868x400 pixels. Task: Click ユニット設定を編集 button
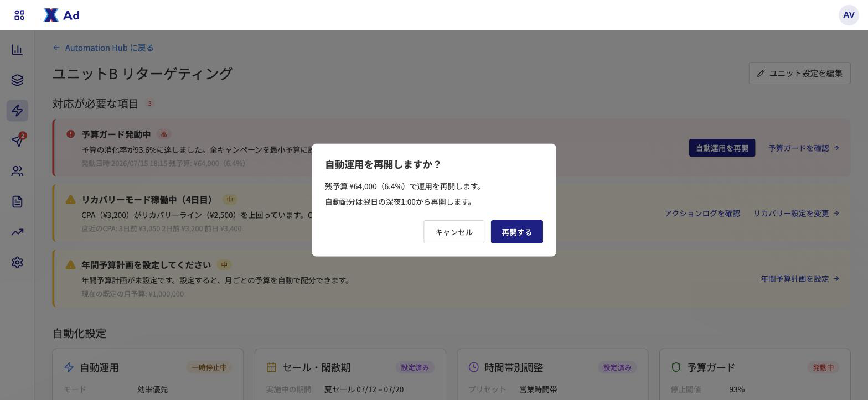click(x=800, y=73)
